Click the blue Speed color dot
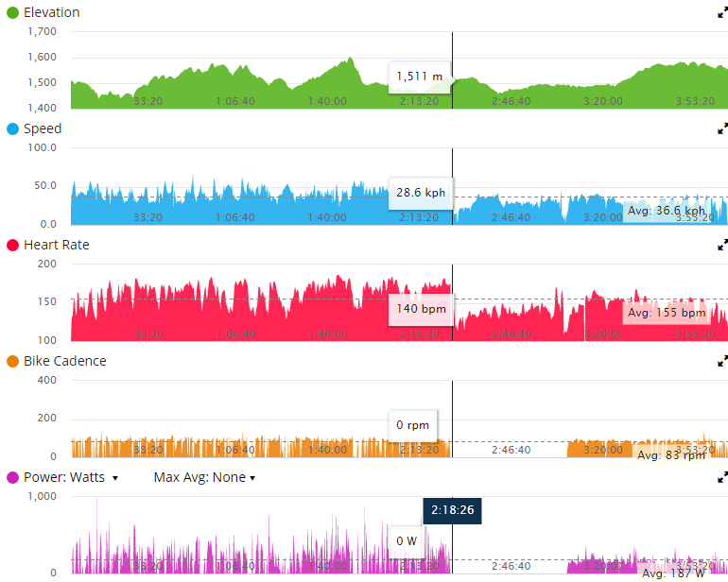This screenshot has height=582, width=728. pyautogui.click(x=13, y=129)
